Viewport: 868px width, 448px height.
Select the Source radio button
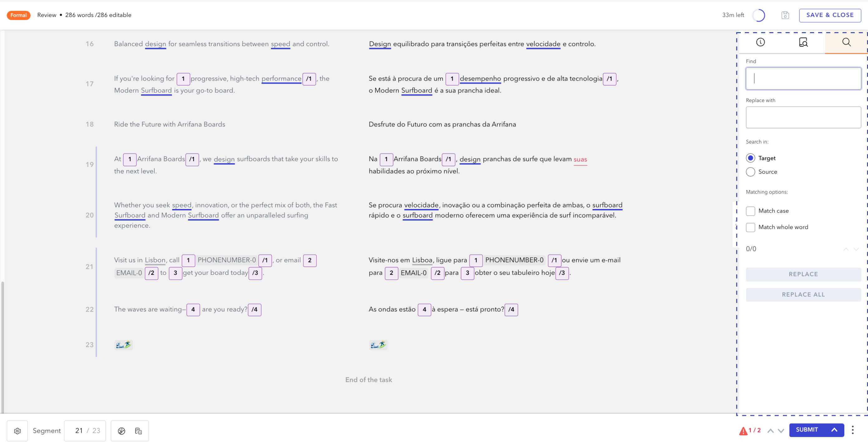tap(750, 172)
